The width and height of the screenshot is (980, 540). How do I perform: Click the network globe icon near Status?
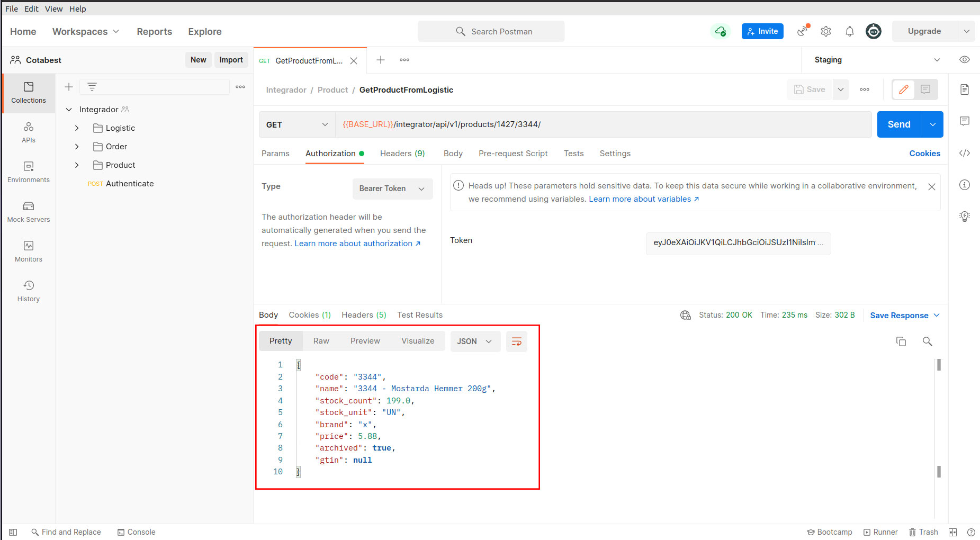[686, 315]
